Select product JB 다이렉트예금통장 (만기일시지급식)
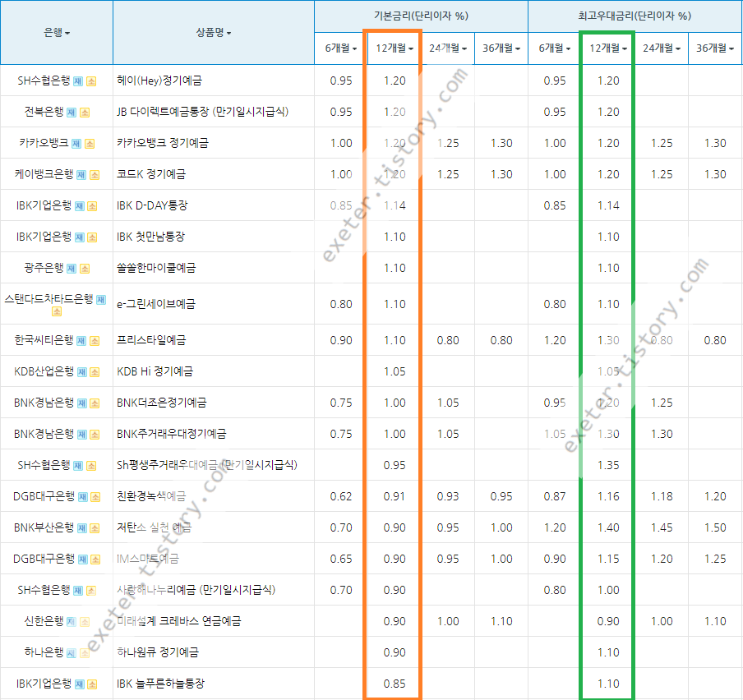This screenshot has width=743, height=700. coord(203,112)
